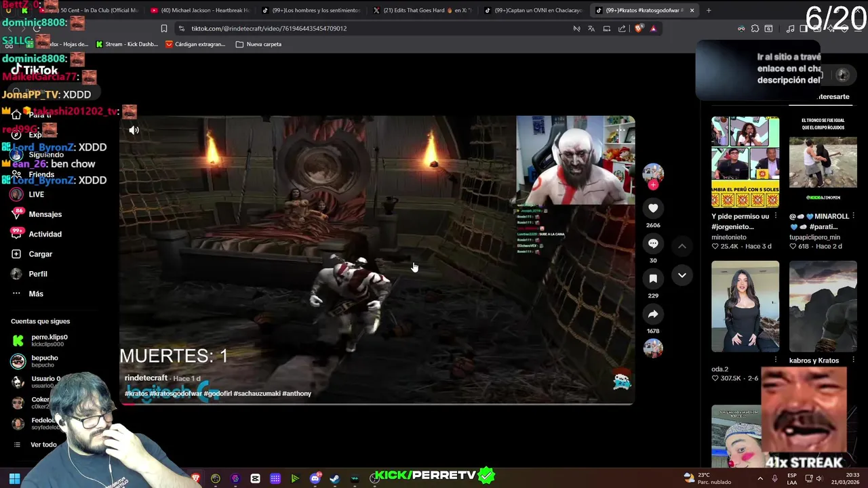The image size is (868, 488).
Task: Open the Nueva carpeta bookmarks folder
Action: click(258, 44)
